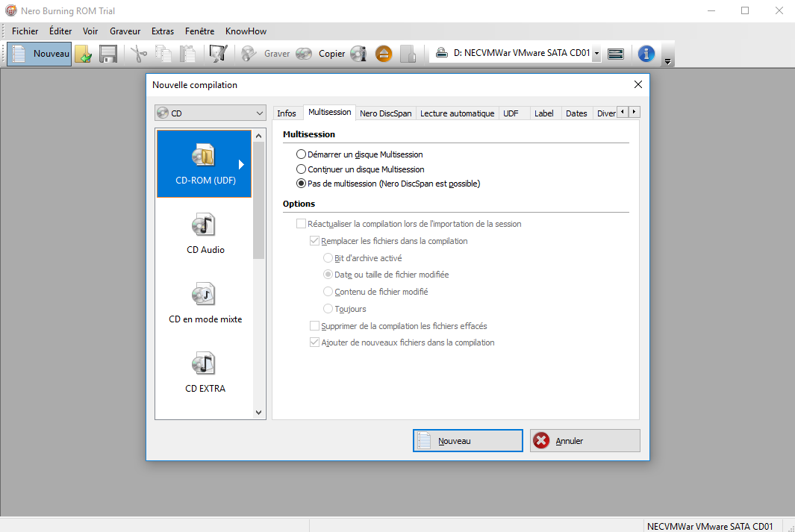795x532 pixels.
Task: Open the Voir menu
Action: pyautogui.click(x=90, y=31)
